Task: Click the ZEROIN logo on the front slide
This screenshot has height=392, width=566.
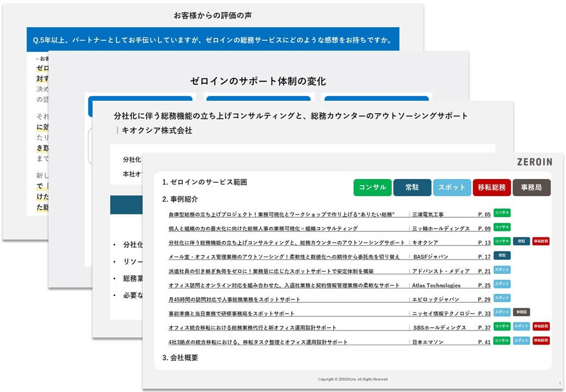Action: pyautogui.click(x=534, y=162)
